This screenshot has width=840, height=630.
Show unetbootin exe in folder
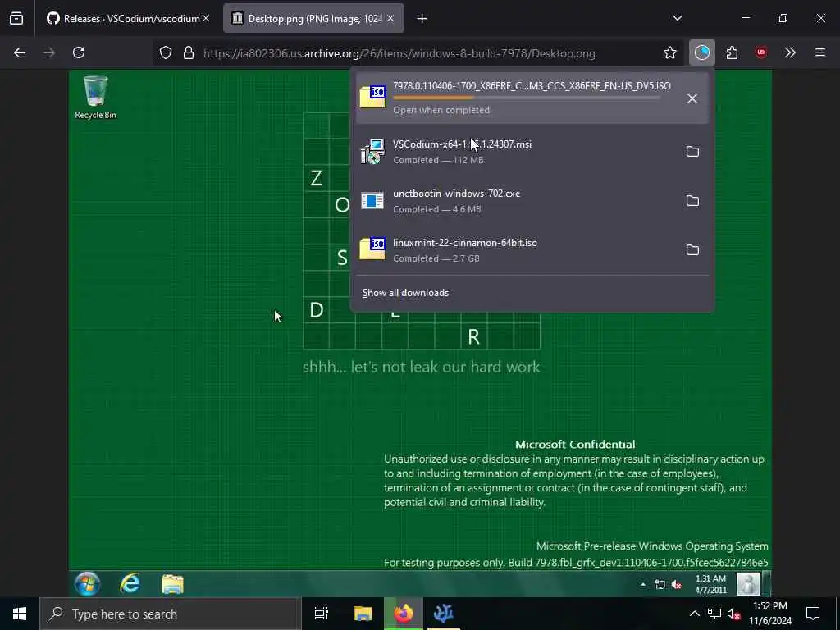click(x=692, y=201)
